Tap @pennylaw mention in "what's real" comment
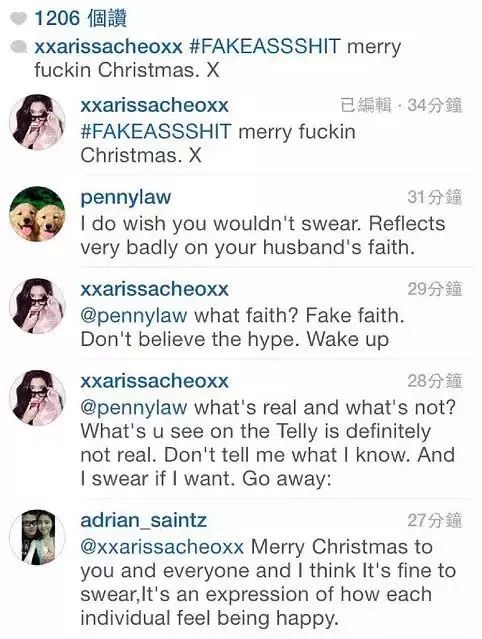 [134, 408]
